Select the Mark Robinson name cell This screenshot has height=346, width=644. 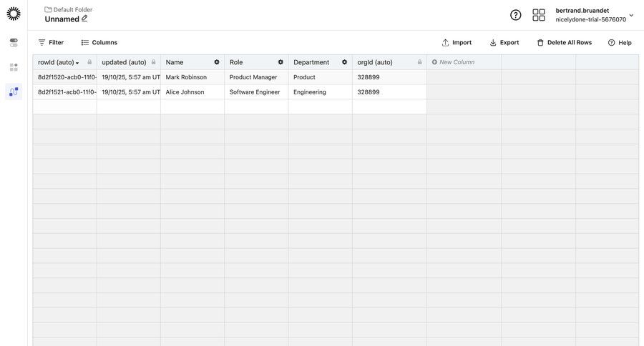click(186, 77)
